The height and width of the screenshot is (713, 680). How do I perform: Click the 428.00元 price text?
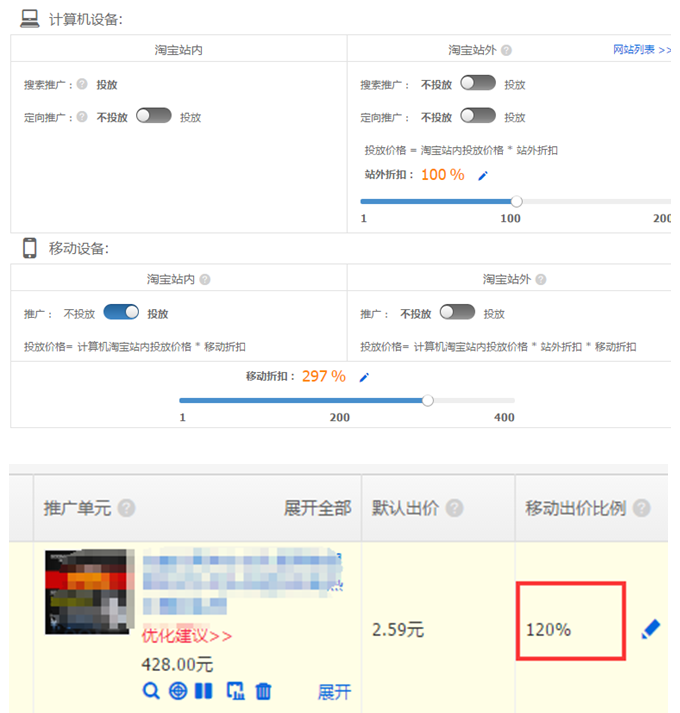point(177,664)
